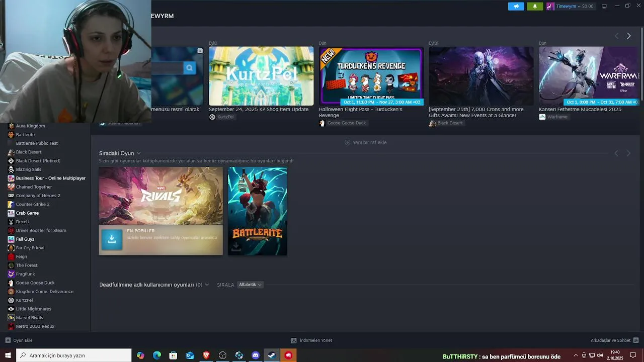Open the Arkadaşlar ve Sohbet chat icon
Screen dimensions: 644x362
coord(636,340)
